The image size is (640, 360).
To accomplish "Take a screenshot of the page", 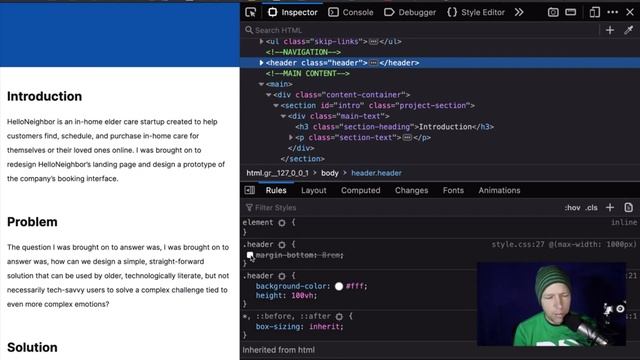I will (553, 12).
